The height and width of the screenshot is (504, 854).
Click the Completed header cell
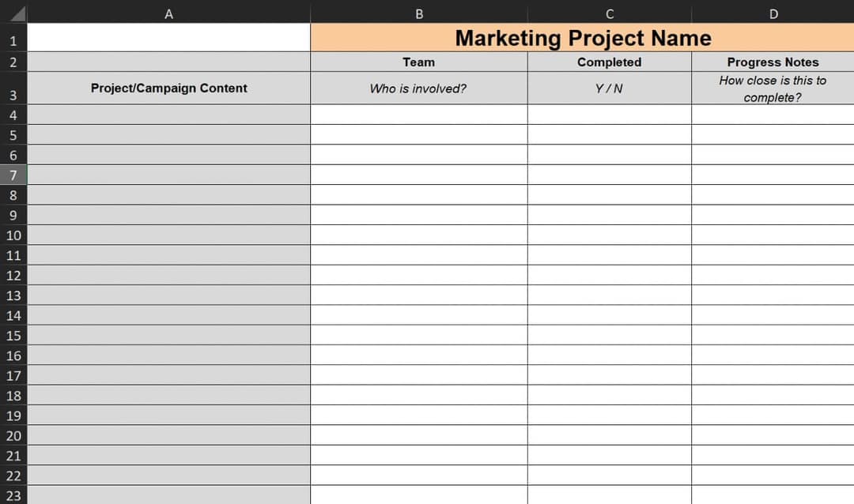pos(609,62)
